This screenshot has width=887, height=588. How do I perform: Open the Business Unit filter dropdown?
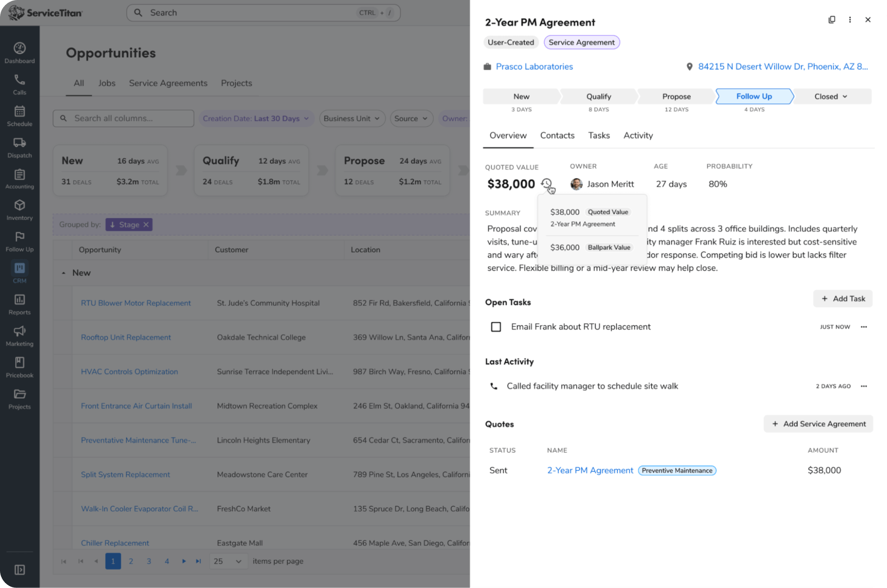coord(352,118)
